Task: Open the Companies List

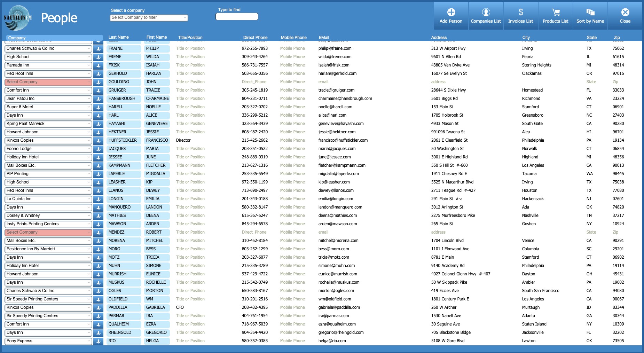Action: click(x=486, y=16)
